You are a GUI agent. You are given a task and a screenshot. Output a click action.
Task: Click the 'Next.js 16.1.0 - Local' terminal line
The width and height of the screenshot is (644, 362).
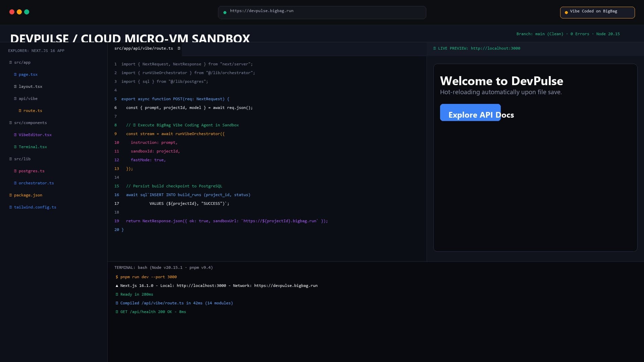[x=216, y=286]
